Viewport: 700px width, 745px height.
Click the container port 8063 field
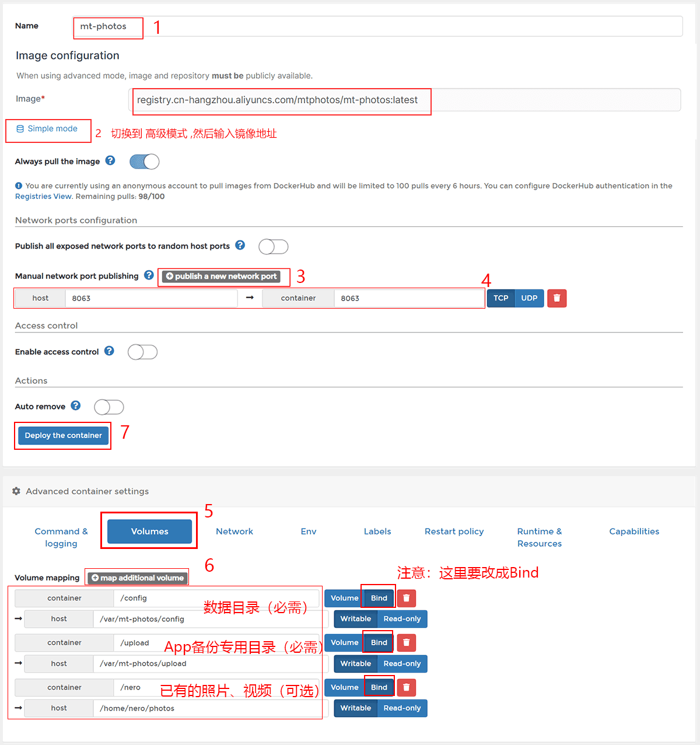[409, 298]
